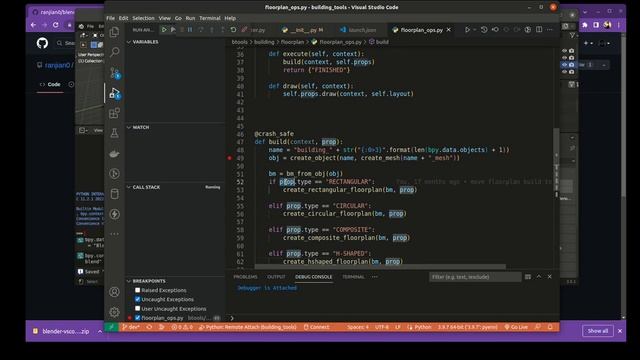This screenshot has height=360, width=640.
Task: Click the Show all downloads button in browser
Action: (598, 331)
